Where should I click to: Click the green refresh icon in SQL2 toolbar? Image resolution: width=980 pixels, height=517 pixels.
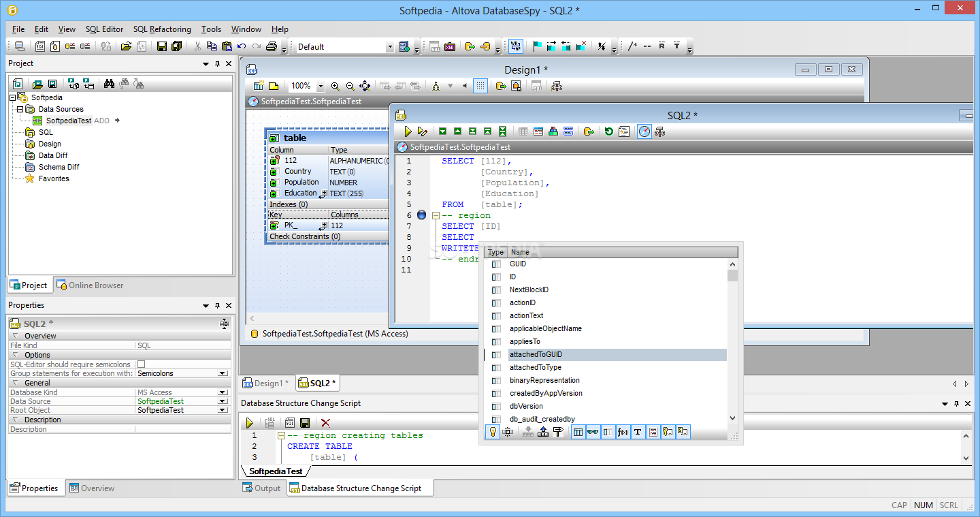(x=609, y=131)
